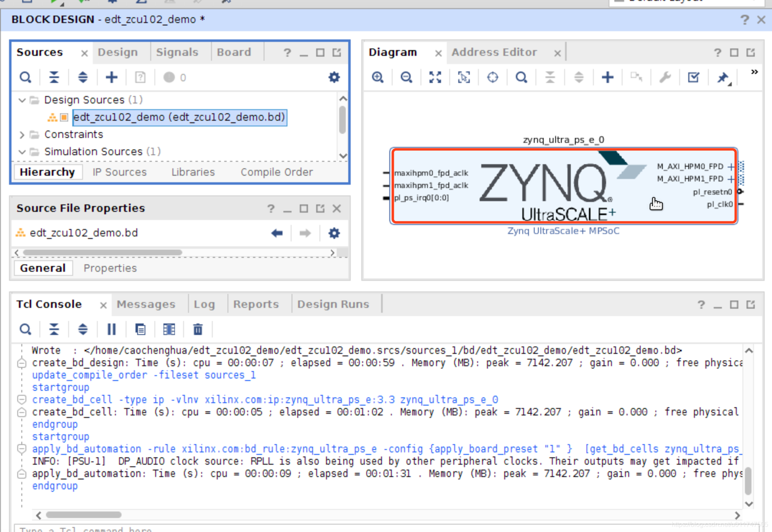Show the Compile Order view
This screenshot has width=772, height=532.
[x=277, y=172]
